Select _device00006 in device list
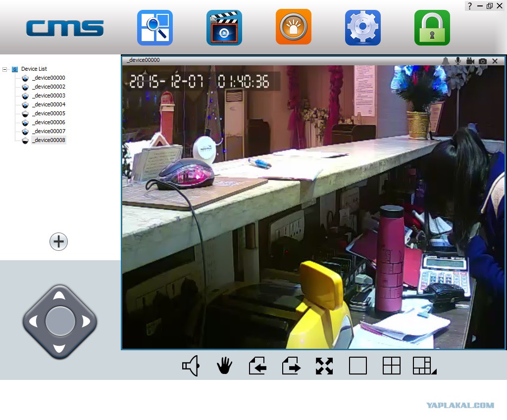The height and width of the screenshot is (420, 507). (x=49, y=122)
